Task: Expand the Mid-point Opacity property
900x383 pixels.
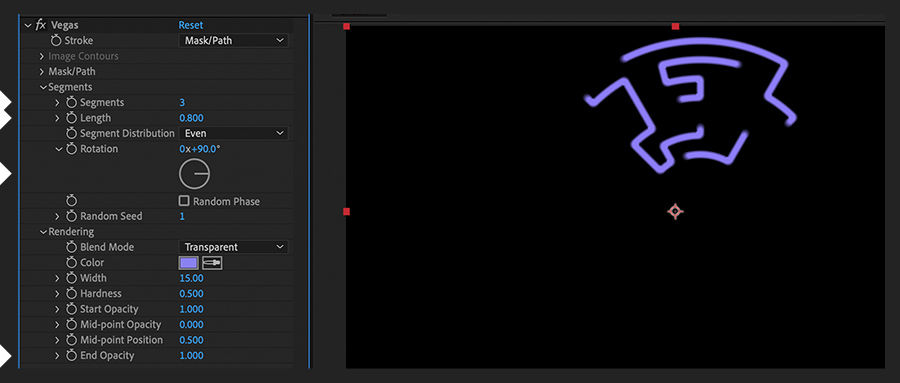Action: pos(57,325)
